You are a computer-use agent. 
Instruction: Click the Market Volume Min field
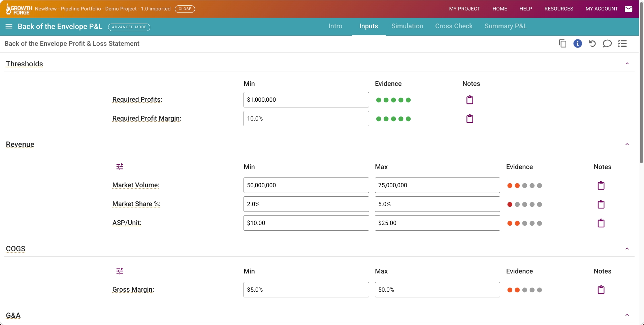pyautogui.click(x=306, y=185)
